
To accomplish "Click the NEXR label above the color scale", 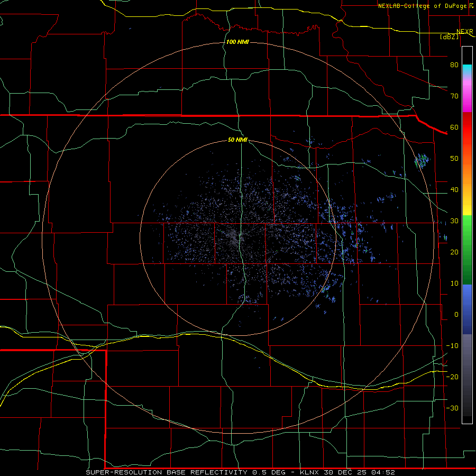I will click(x=464, y=32).
